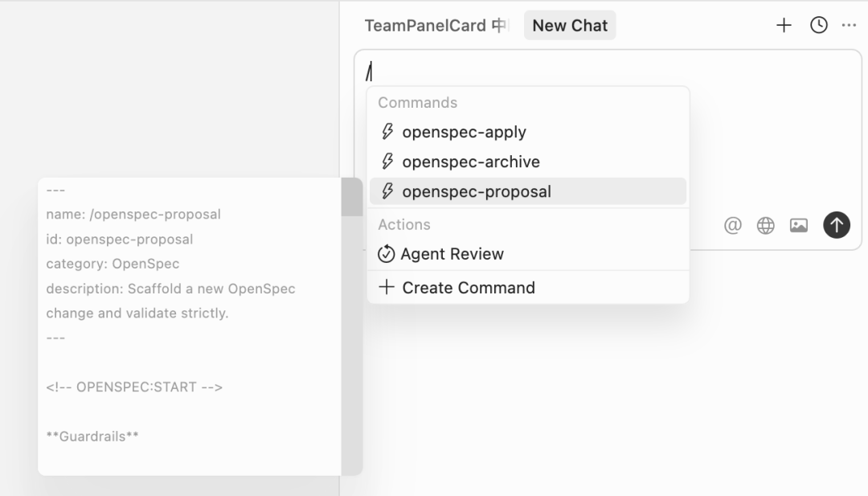
Task: Choose the openspec-archive command
Action: pyautogui.click(x=471, y=162)
